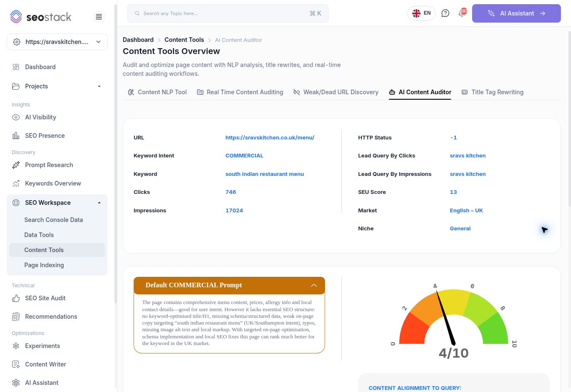Click the SEO Presence bar chart icon

tap(16, 136)
